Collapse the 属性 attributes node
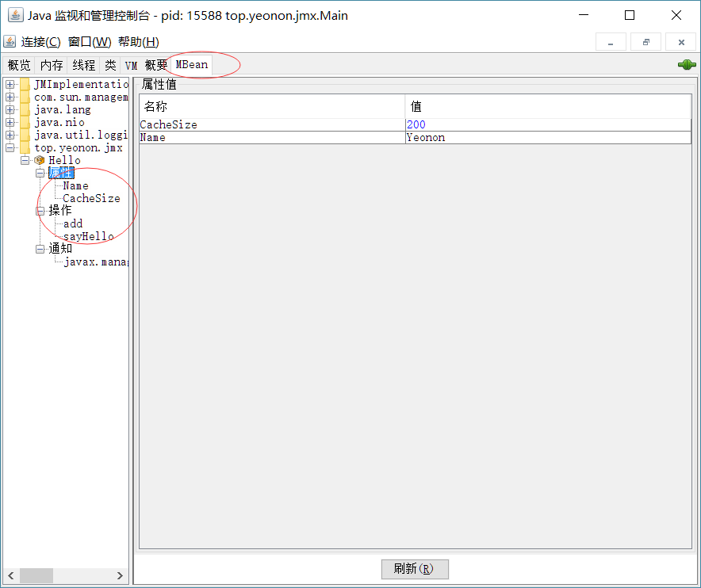 (40, 173)
